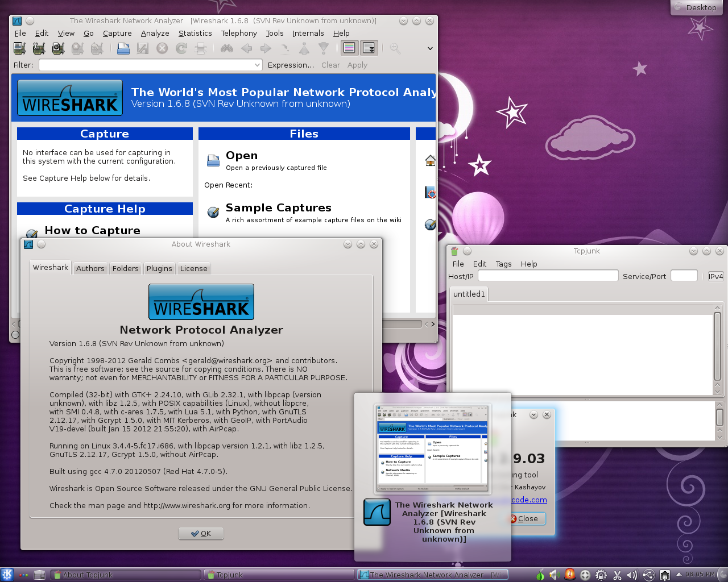The width and height of the screenshot is (728, 582).
Task: Click the reload capture file icon
Action: pyautogui.click(x=181, y=48)
